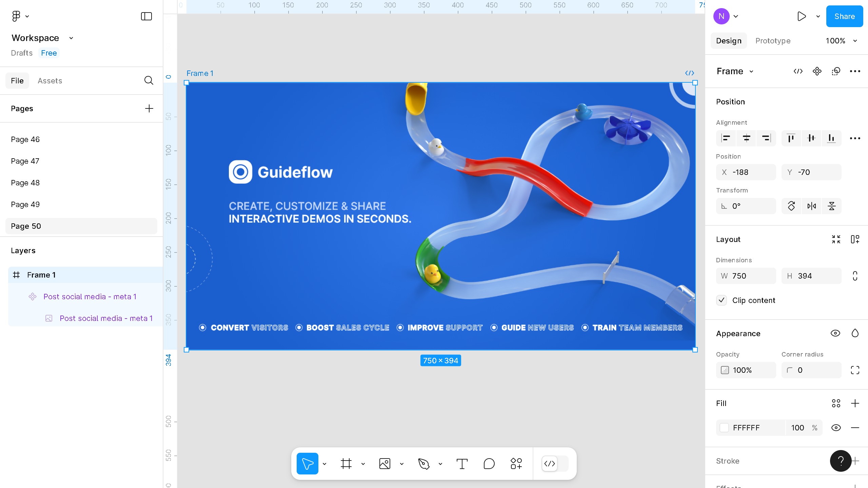
Task: Open the Frame type dropdown chevron
Action: [x=751, y=72]
